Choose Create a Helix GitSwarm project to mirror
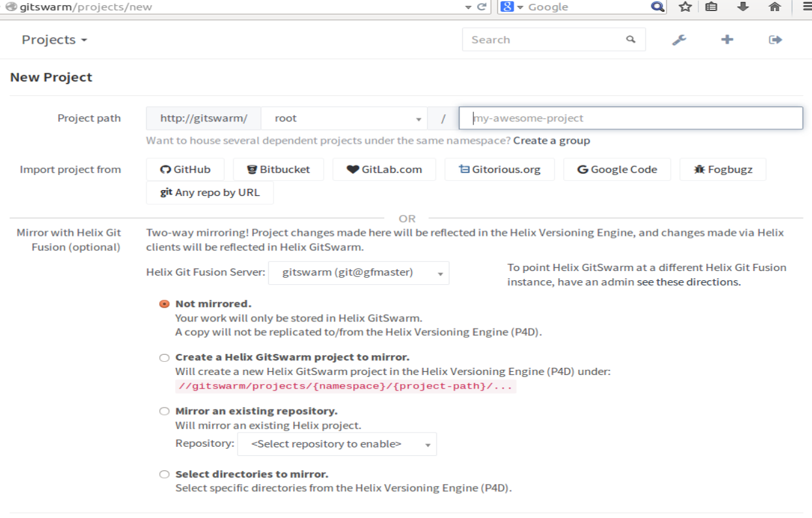The height and width of the screenshot is (518, 812). [x=164, y=357]
